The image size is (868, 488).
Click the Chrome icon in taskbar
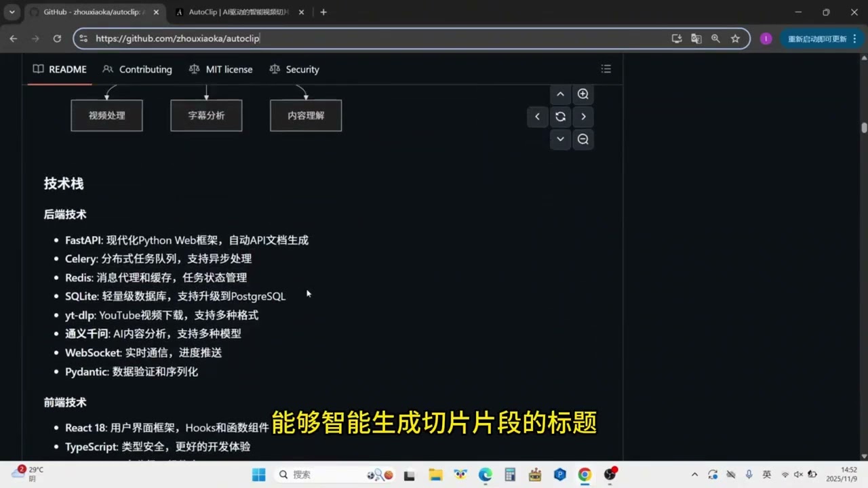[585, 475]
